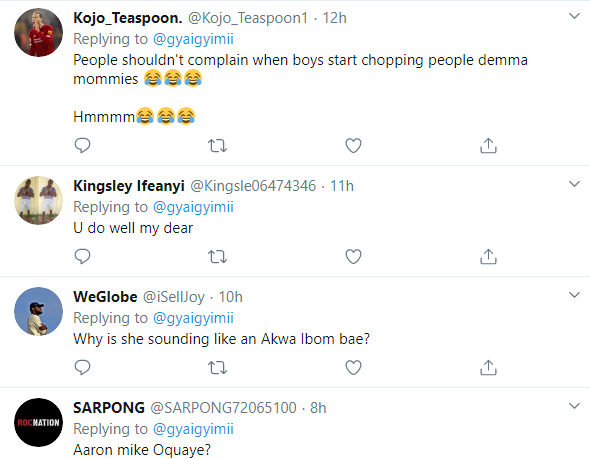Like Kojo_Teaspoon's tweet
590x459 pixels.
[353, 146]
